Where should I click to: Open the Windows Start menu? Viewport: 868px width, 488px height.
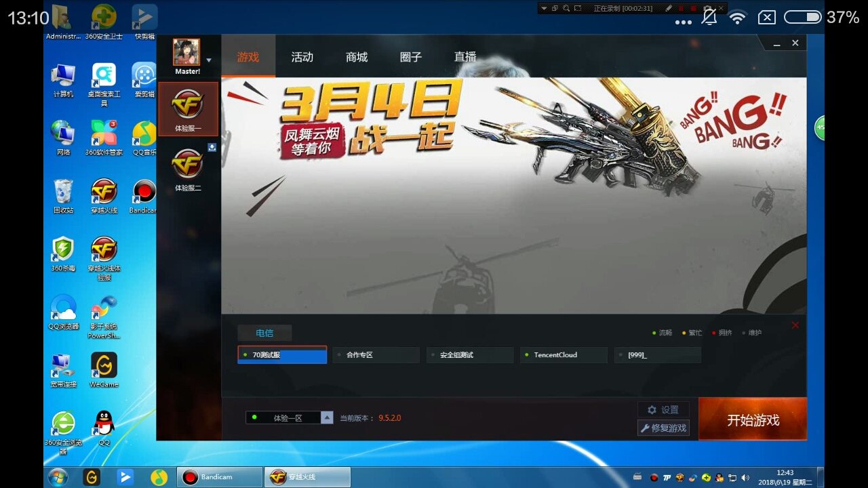[58, 477]
